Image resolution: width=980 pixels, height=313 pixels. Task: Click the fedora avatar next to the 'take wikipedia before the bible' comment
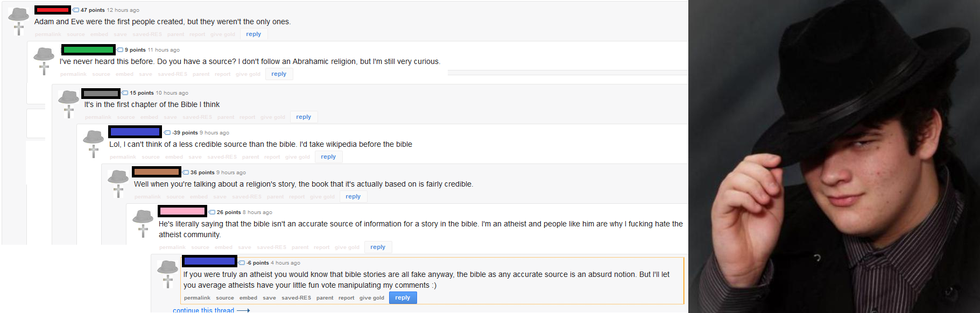click(94, 144)
